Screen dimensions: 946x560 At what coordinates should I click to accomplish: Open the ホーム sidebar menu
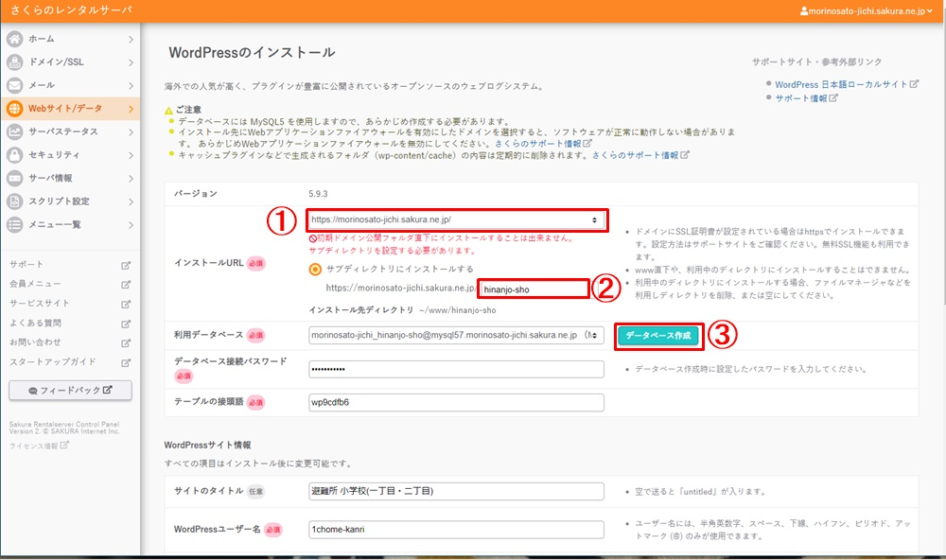(x=70, y=39)
